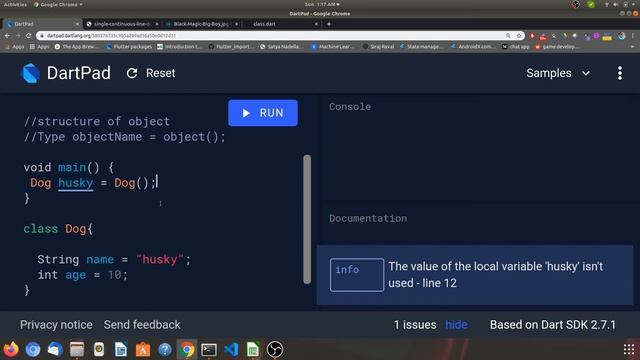The width and height of the screenshot is (640, 360).
Task: Click the "class Dog{" line in editor
Action: click(58, 229)
